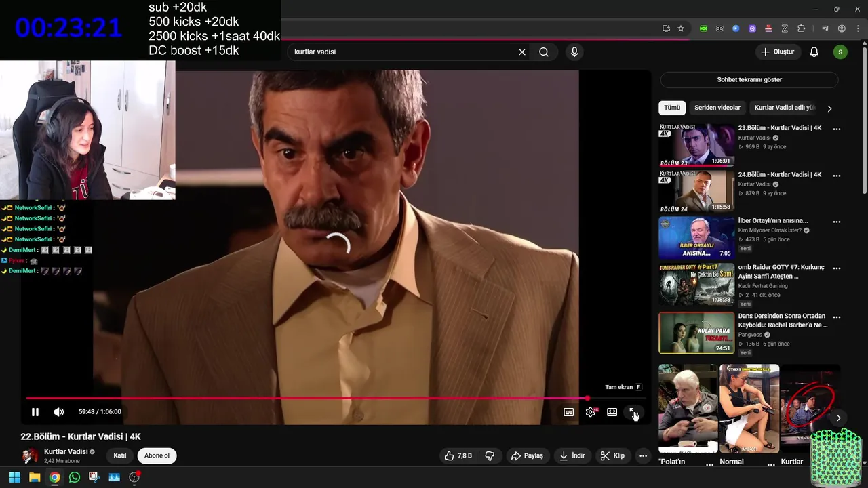Image resolution: width=868 pixels, height=488 pixels.
Task: Open the Normal short thumbnail
Action: pos(749,409)
